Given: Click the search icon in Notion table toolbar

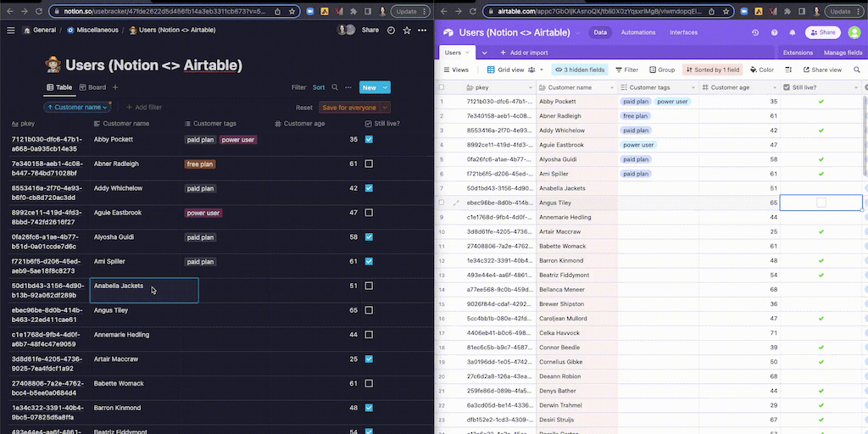Looking at the screenshot, I should (335, 87).
